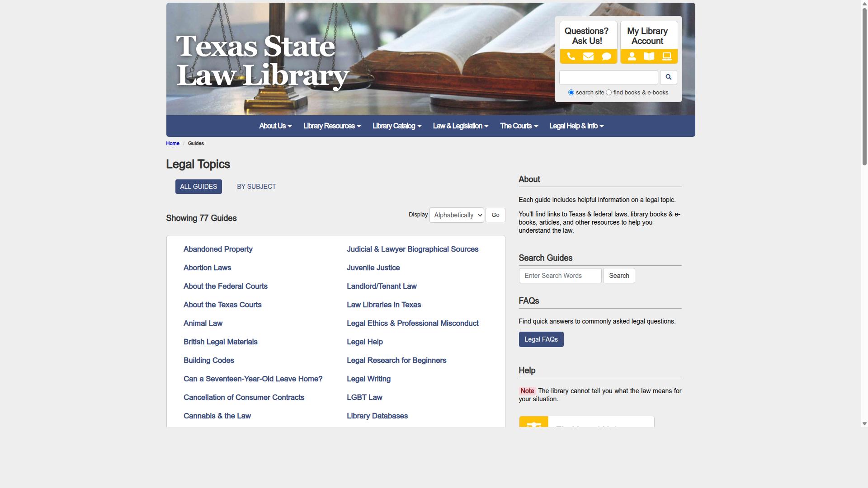Open The Courts dropdown menu

(519, 126)
